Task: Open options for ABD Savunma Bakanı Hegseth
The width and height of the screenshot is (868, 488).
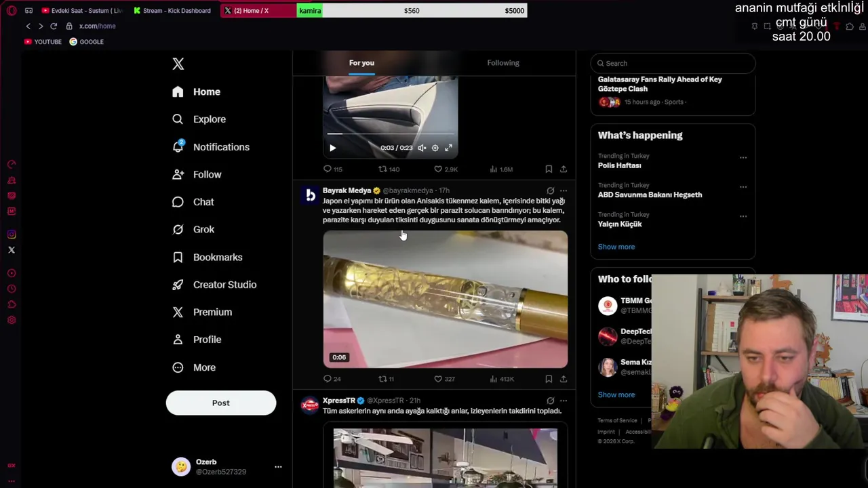Action: pyautogui.click(x=743, y=186)
